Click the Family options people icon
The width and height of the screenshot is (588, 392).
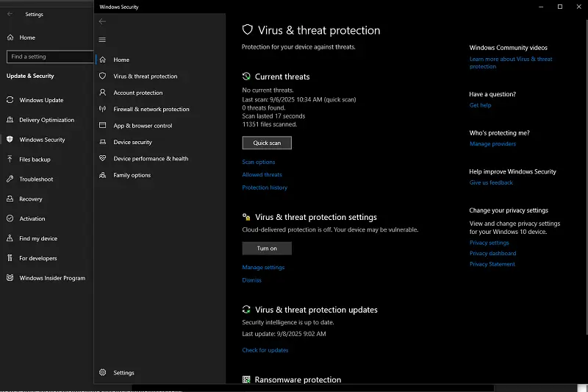pyautogui.click(x=102, y=175)
